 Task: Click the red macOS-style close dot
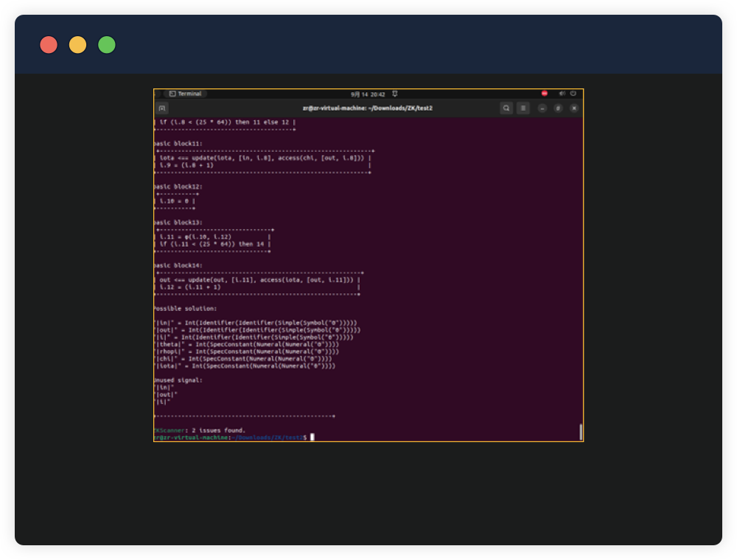49,45
